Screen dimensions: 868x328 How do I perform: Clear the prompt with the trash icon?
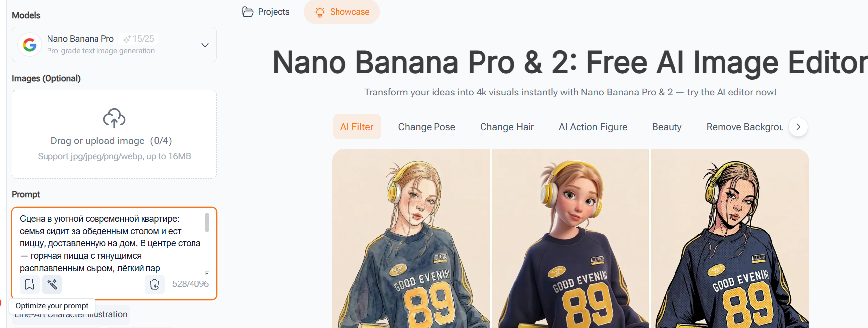155,284
